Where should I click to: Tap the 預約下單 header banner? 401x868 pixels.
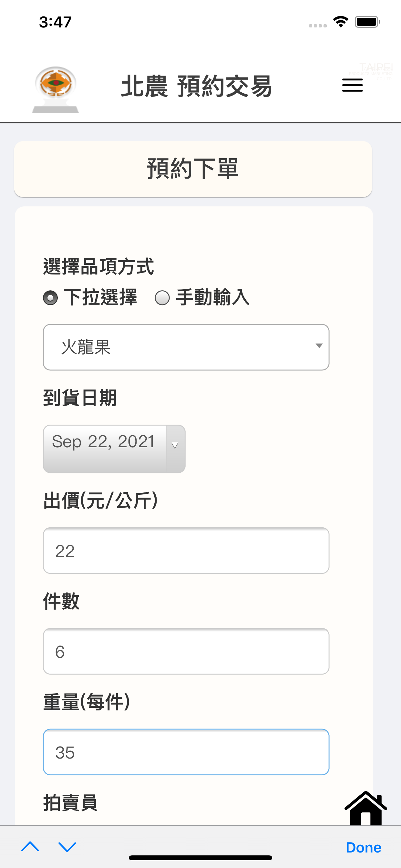(x=193, y=169)
